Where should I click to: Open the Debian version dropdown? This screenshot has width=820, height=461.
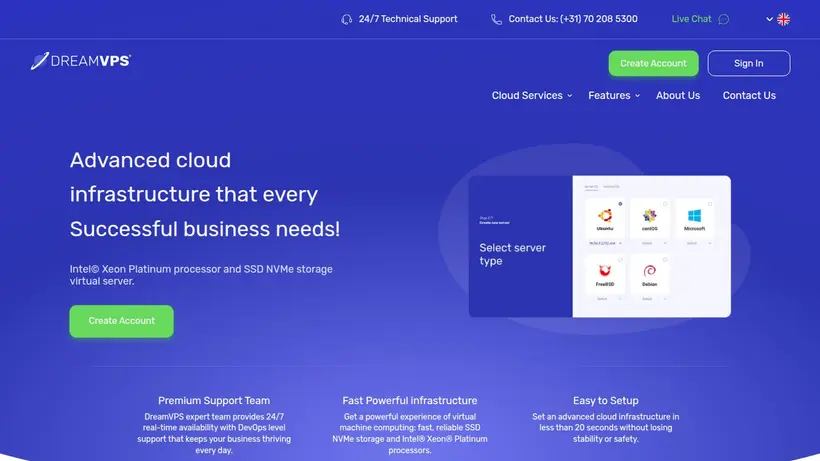pyautogui.click(x=654, y=299)
